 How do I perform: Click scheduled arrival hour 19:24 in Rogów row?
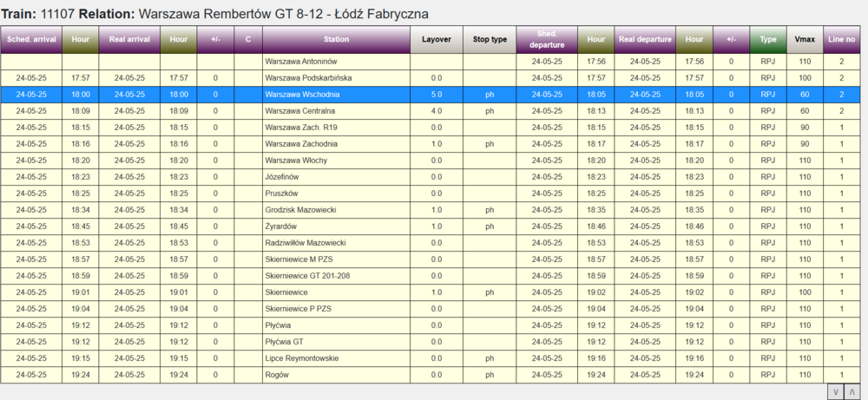81,375
